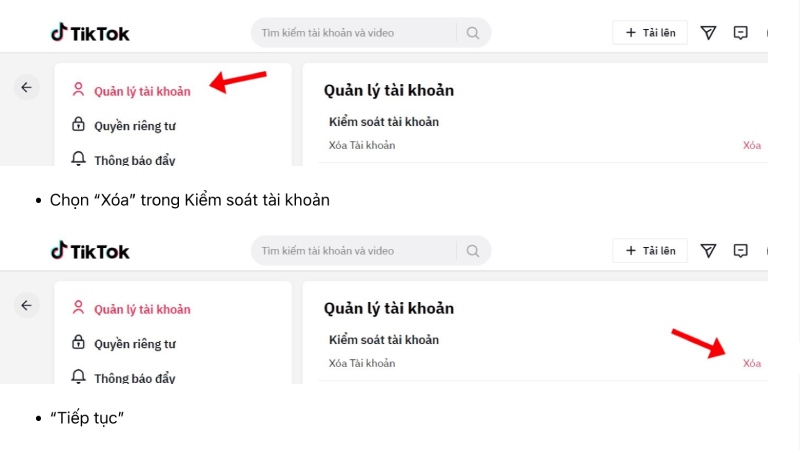
Task: Focus the upper "Tìm kiếm tài khoản và video" field
Action: [355, 33]
